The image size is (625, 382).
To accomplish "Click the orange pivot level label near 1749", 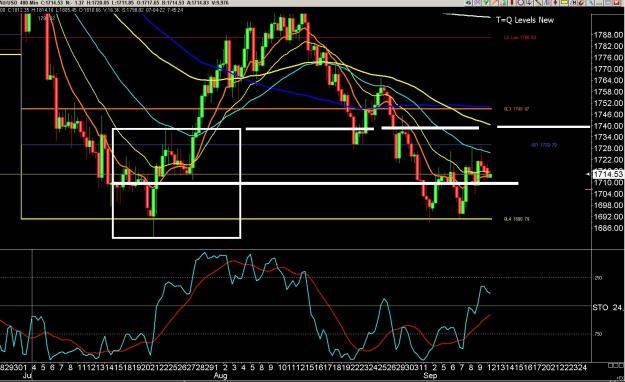I will (516, 109).
